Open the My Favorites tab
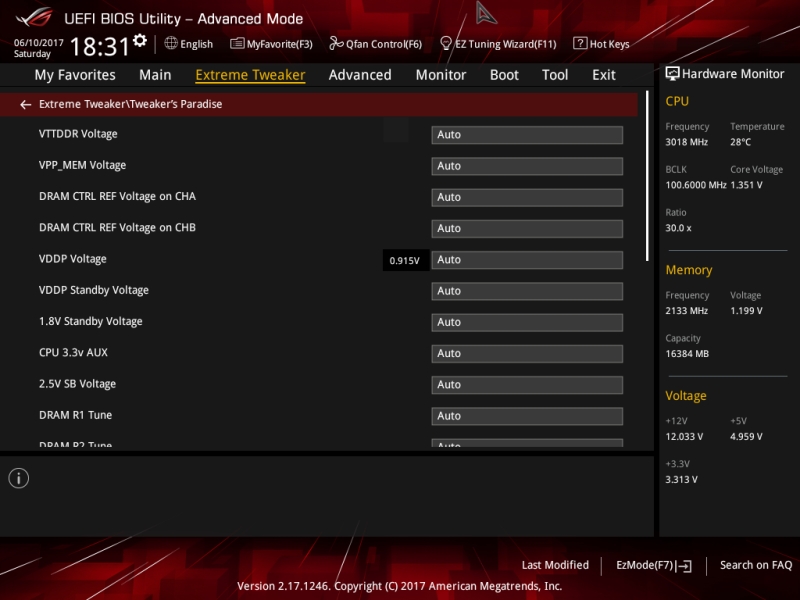Viewport: 800px width, 600px height. pos(75,75)
